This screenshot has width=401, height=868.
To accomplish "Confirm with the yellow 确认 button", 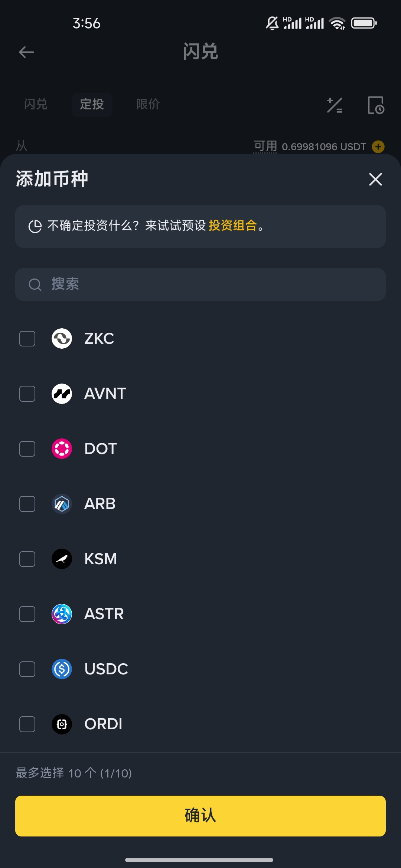I will (200, 816).
